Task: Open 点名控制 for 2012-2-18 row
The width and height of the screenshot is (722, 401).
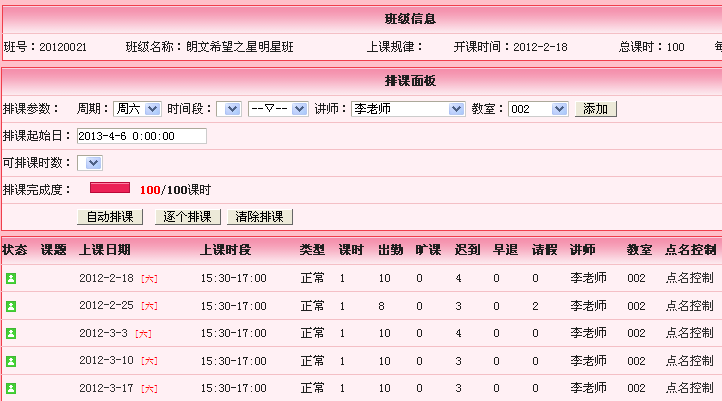Action: click(690, 278)
